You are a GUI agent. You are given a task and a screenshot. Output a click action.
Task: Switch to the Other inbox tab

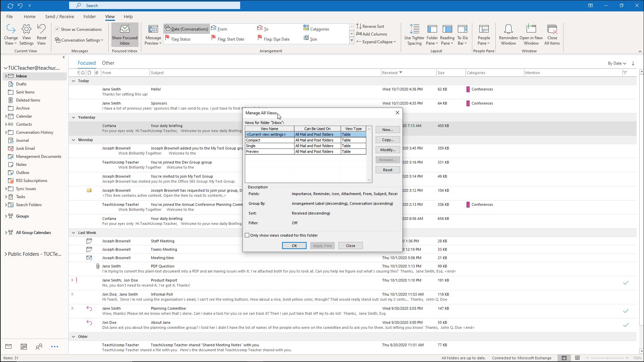108,63
